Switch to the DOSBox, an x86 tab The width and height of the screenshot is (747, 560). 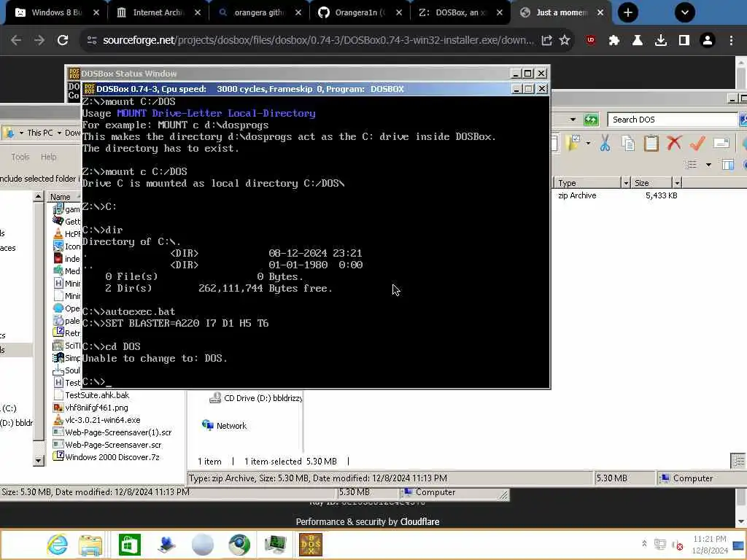pyautogui.click(x=460, y=12)
